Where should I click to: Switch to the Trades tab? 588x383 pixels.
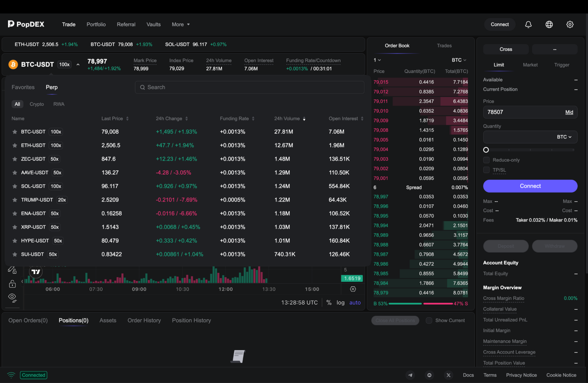[x=444, y=46]
